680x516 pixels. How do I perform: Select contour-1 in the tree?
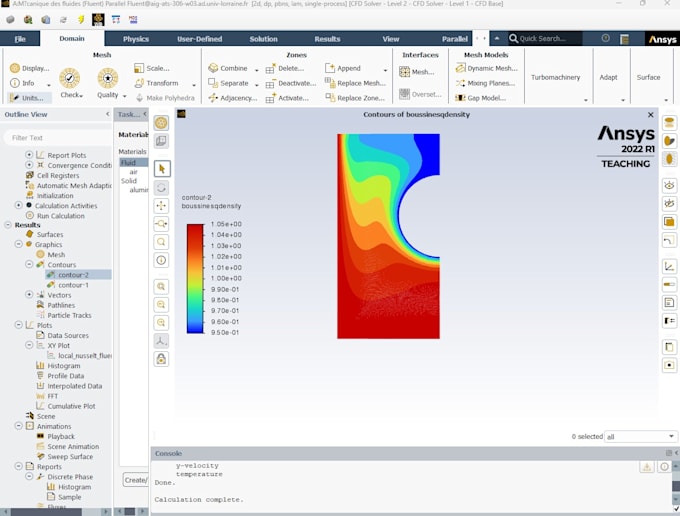tap(73, 284)
